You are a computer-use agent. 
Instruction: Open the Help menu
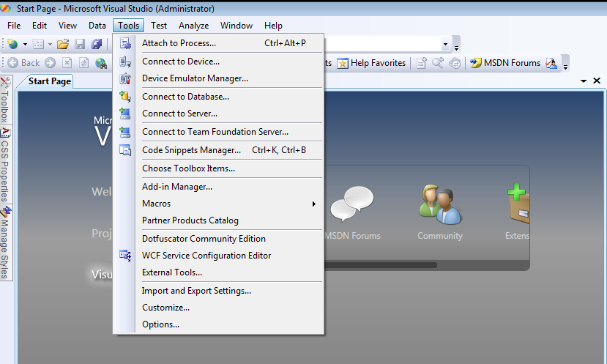tap(273, 26)
